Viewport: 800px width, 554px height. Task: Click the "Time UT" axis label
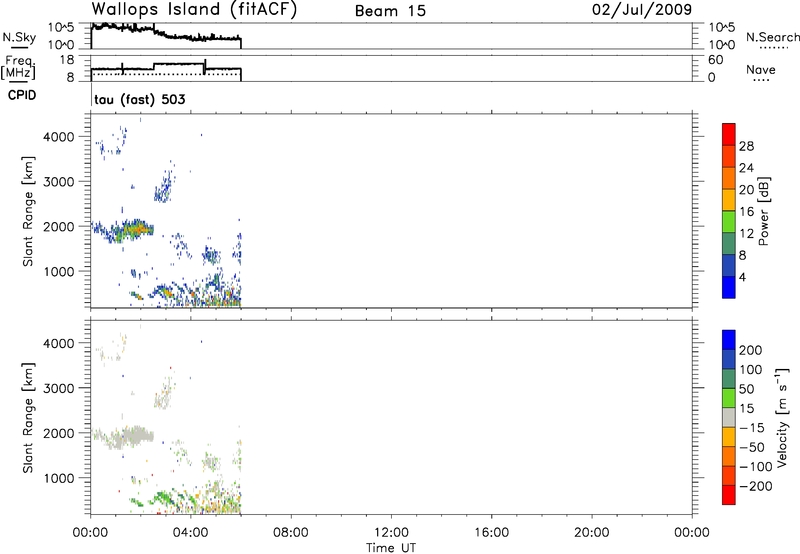(x=391, y=548)
